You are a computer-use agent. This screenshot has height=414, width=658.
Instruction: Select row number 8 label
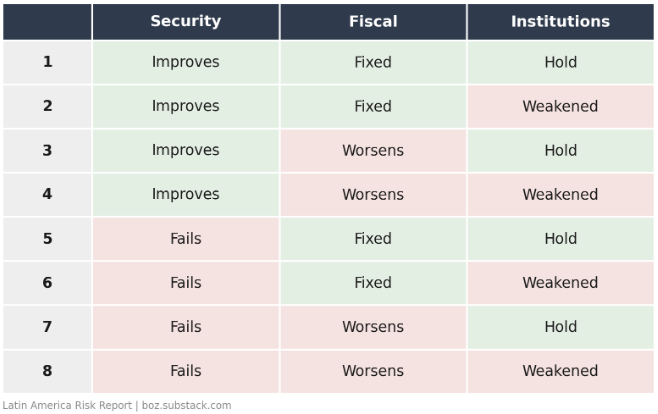click(47, 371)
